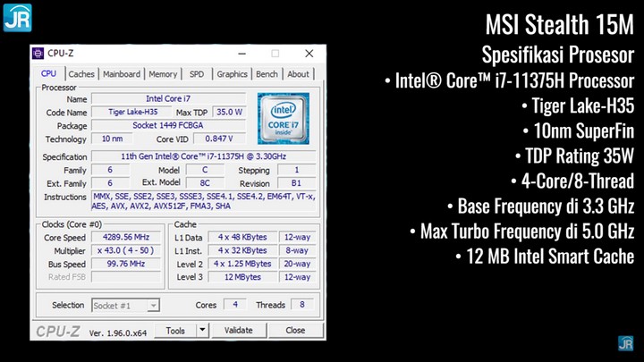The image size is (644, 362).
Task: Click the Family value '6'
Action: [110, 170]
